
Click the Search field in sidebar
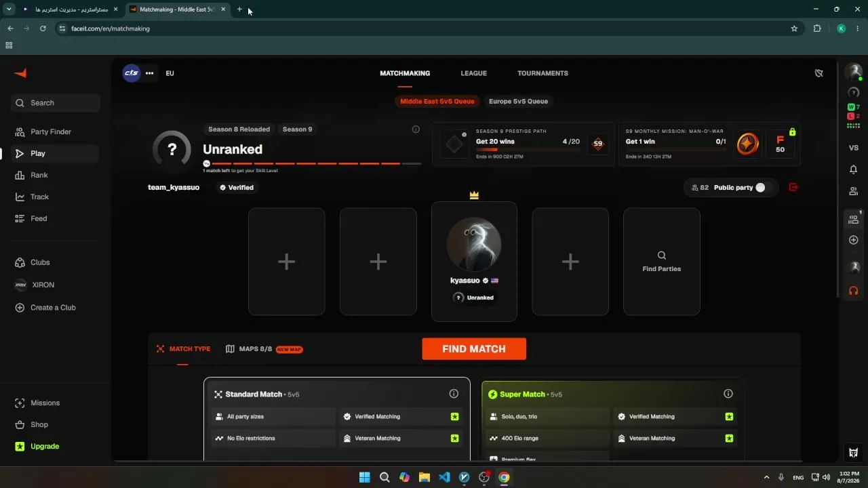[x=56, y=103]
